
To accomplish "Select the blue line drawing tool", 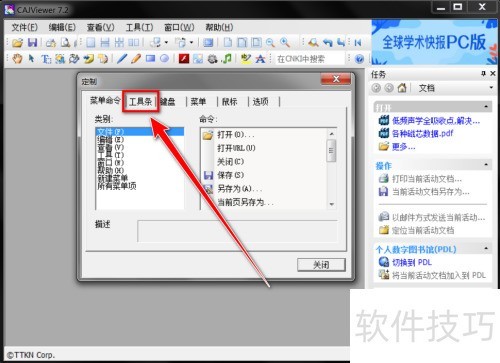I will [x=122, y=59].
